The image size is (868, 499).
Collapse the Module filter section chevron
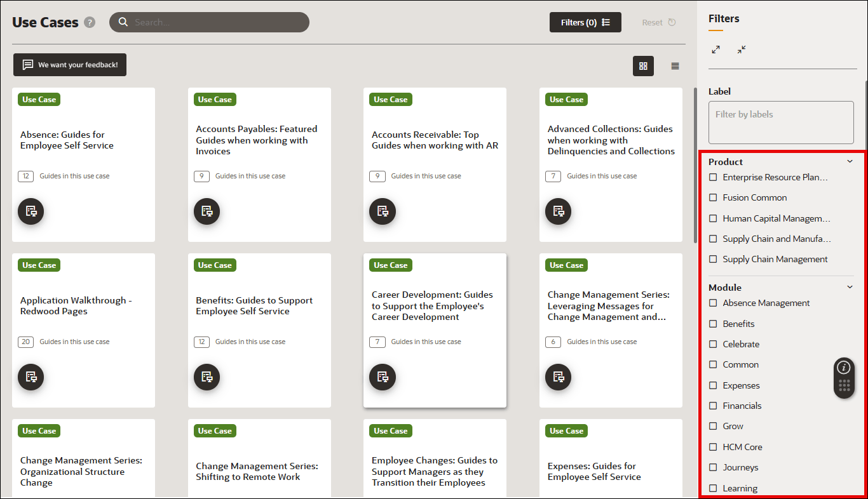(850, 287)
